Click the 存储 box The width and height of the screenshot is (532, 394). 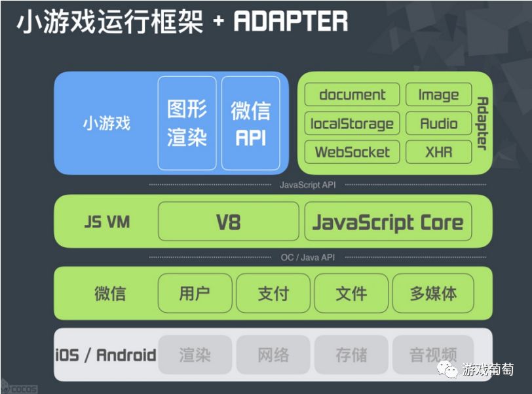[351, 355]
